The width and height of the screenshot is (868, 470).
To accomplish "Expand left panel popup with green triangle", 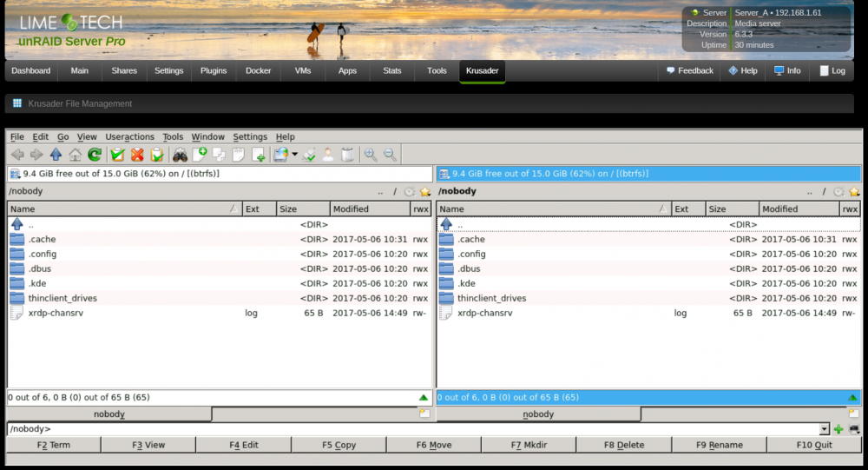I will pyautogui.click(x=424, y=397).
